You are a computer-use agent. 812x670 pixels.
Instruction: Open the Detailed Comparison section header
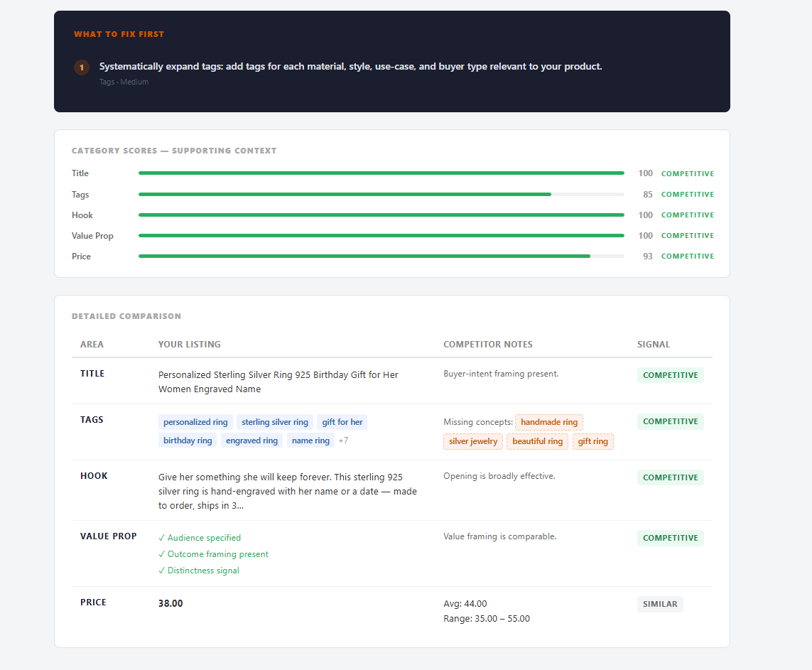tap(126, 316)
